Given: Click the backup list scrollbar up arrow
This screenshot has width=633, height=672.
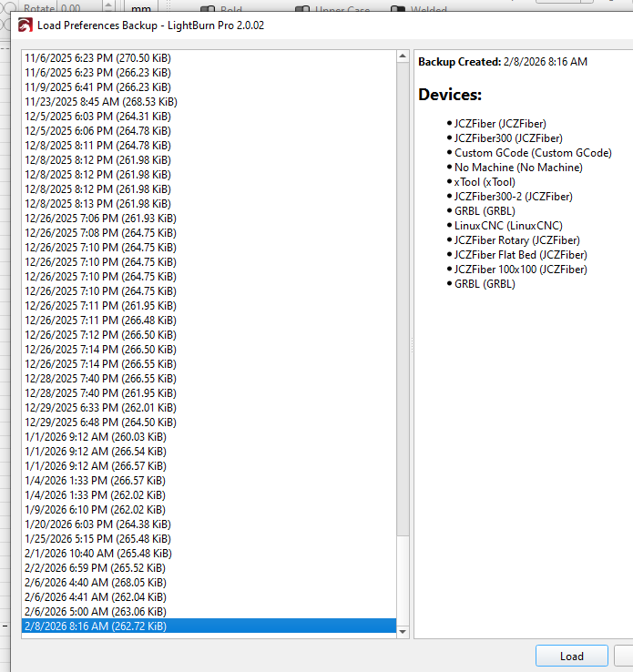Looking at the screenshot, I should (x=403, y=56).
